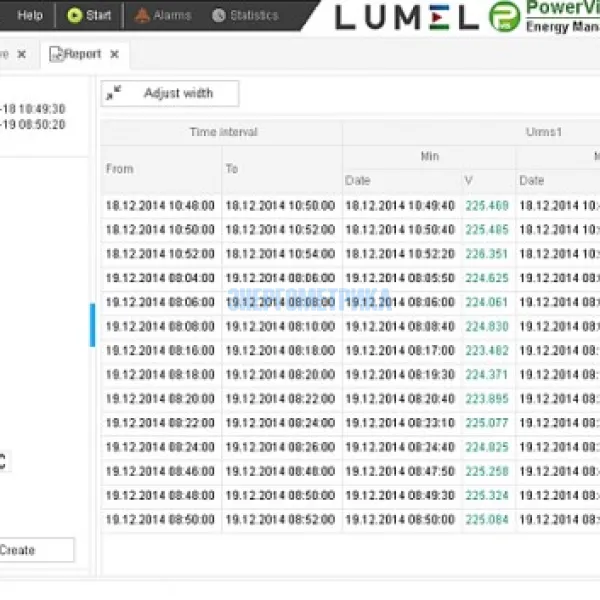600x600 pixels.
Task: Click the PowerVis green logo icon
Action: pos(504,16)
